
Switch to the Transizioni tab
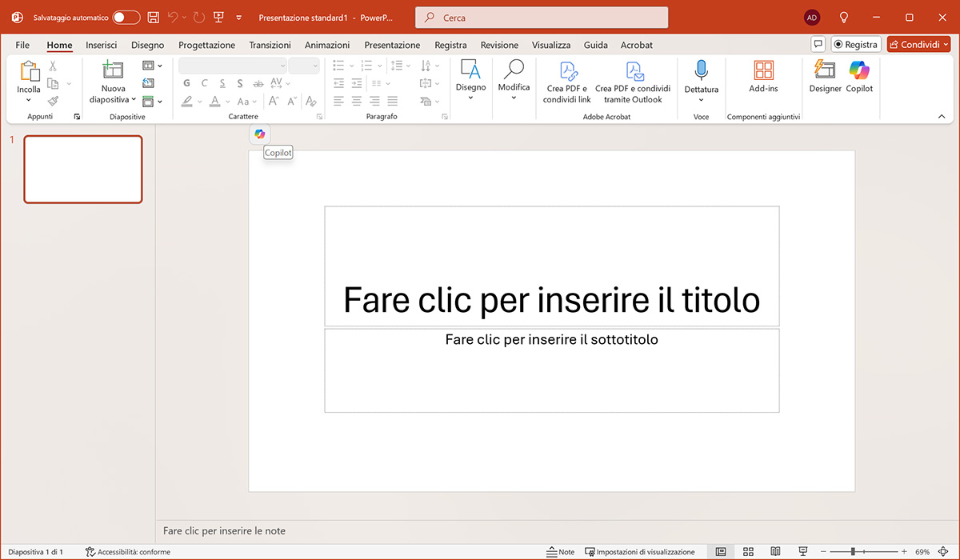pos(270,45)
